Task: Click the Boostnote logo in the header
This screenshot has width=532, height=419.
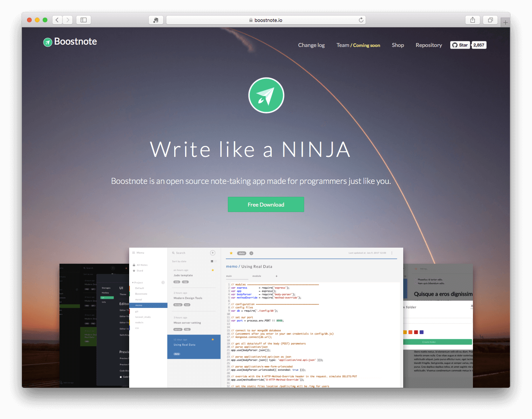Action: coord(70,41)
